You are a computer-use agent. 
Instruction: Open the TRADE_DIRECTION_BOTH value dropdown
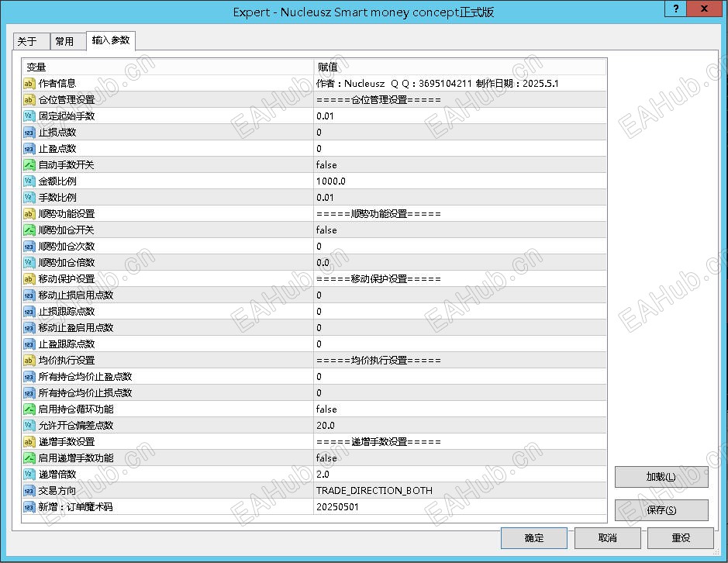coord(460,491)
